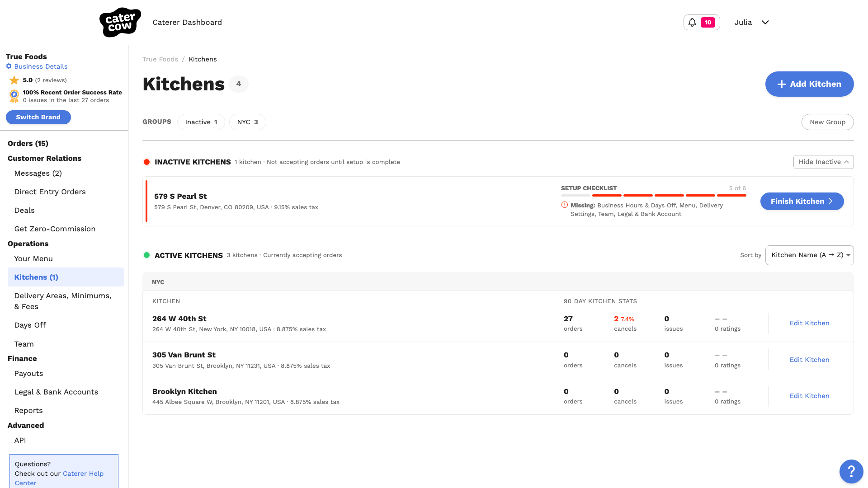Click the Business Details link

click(41, 66)
